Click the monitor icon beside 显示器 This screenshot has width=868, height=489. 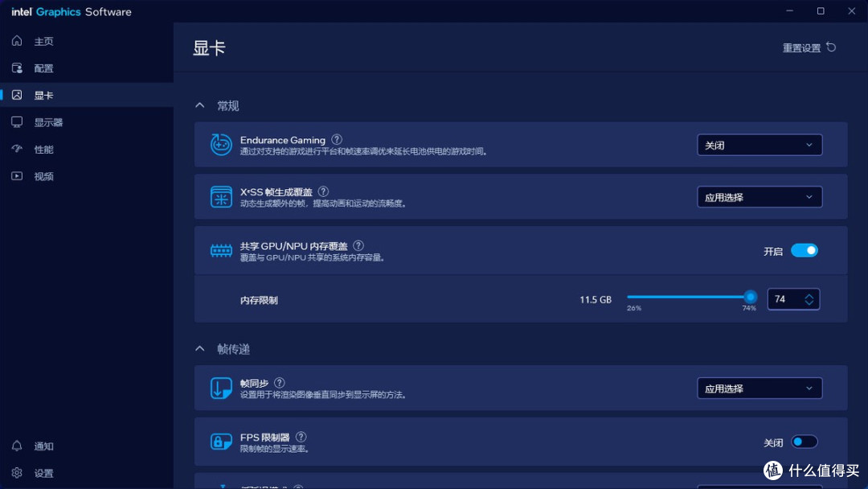click(x=17, y=121)
